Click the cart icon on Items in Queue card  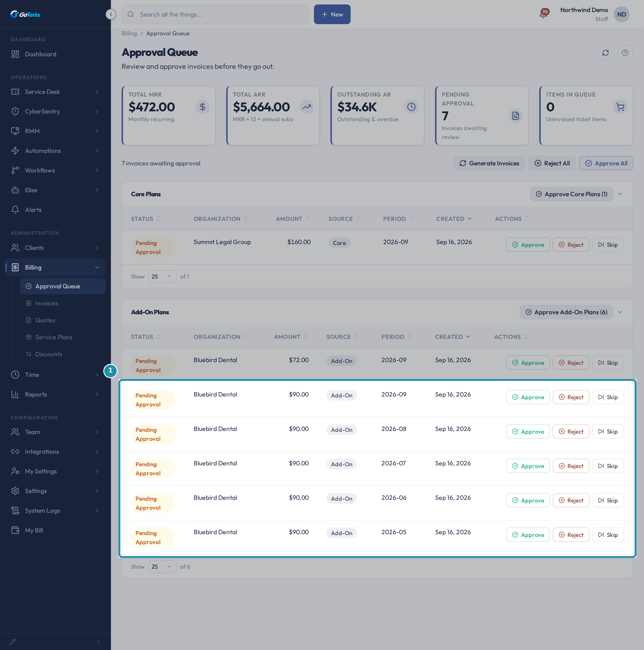pyautogui.click(x=620, y=107)
